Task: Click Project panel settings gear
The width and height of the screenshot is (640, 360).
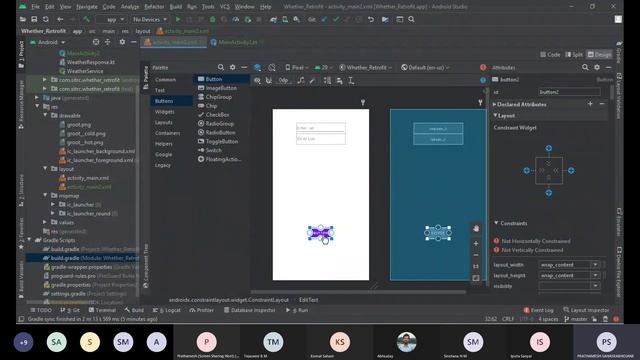Action: pyautogui.click(x=122, y=42)
